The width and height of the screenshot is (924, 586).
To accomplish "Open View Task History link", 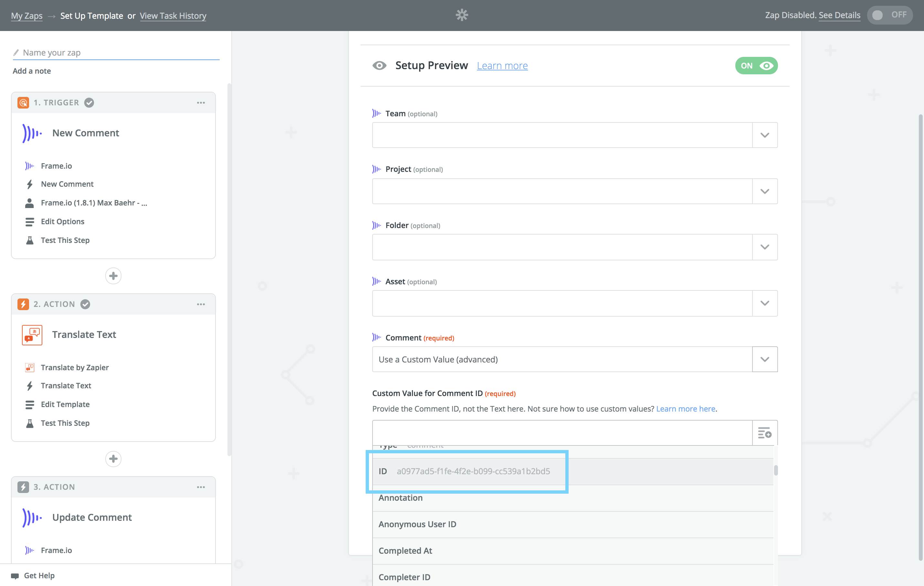I will click(173, 16).
